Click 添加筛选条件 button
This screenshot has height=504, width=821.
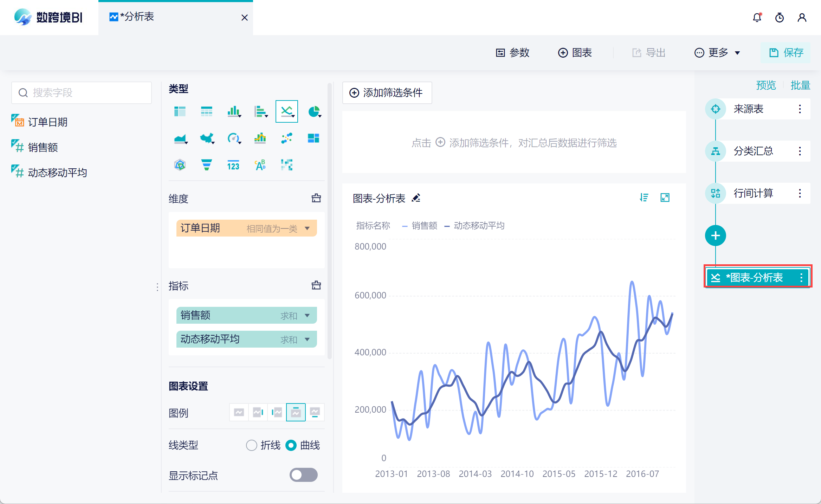tap(387, 93)
